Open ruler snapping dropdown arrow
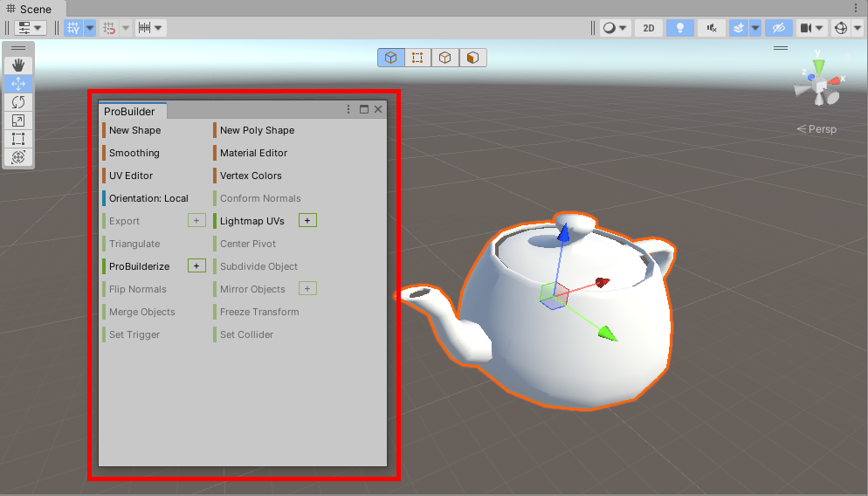Image resolution: width=868 pixels, height=496 pixels. [158, 28]
